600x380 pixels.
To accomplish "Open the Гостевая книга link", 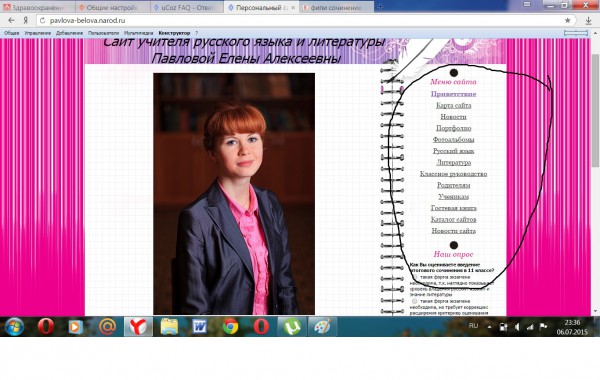I will pyautogui.click(x=453, y=208).
